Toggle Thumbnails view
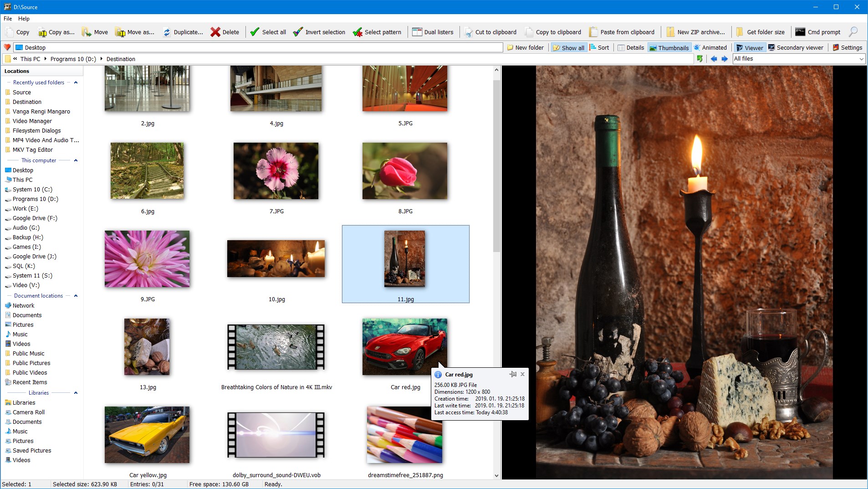Screen dimensions: 868x489 [x=669, y=47]
